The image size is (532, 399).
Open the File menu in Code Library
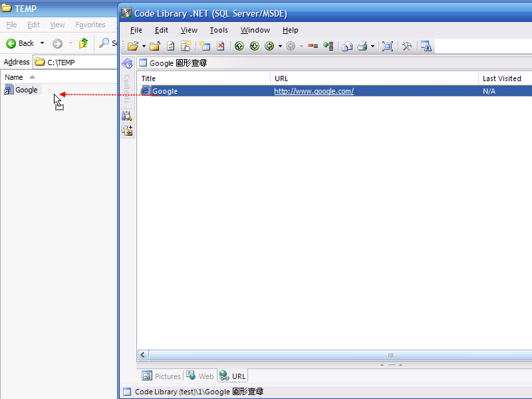click(x=136, y=30)
